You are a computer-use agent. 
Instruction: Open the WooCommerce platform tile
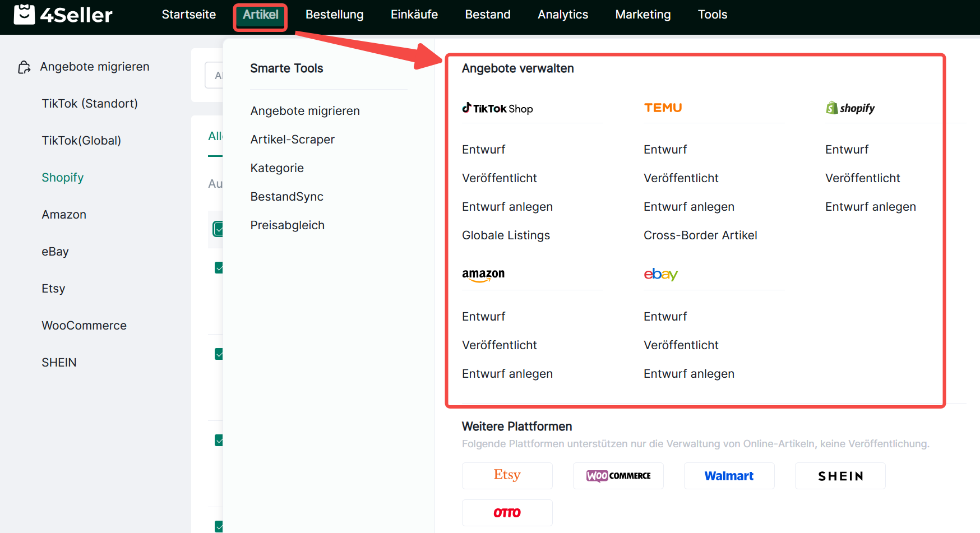pyautogui.click(x=618, y=476)
